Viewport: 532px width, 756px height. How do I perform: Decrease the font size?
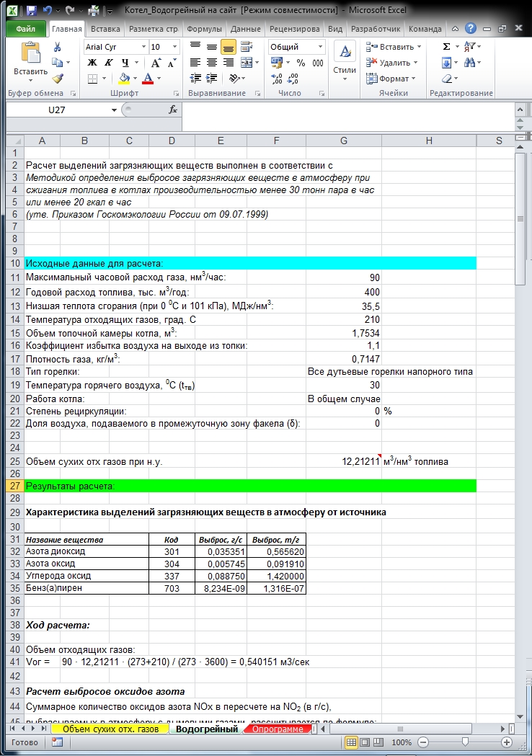[172, 63]
